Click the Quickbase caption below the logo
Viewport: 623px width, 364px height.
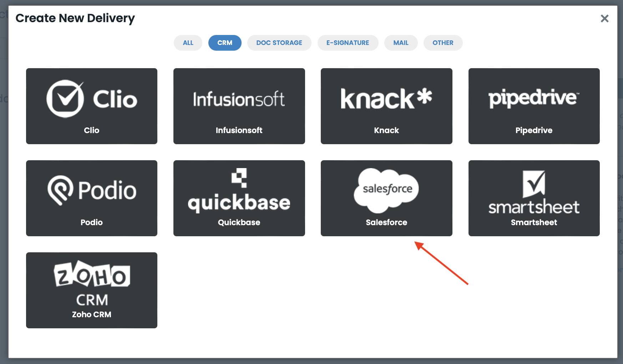(239, 222)
